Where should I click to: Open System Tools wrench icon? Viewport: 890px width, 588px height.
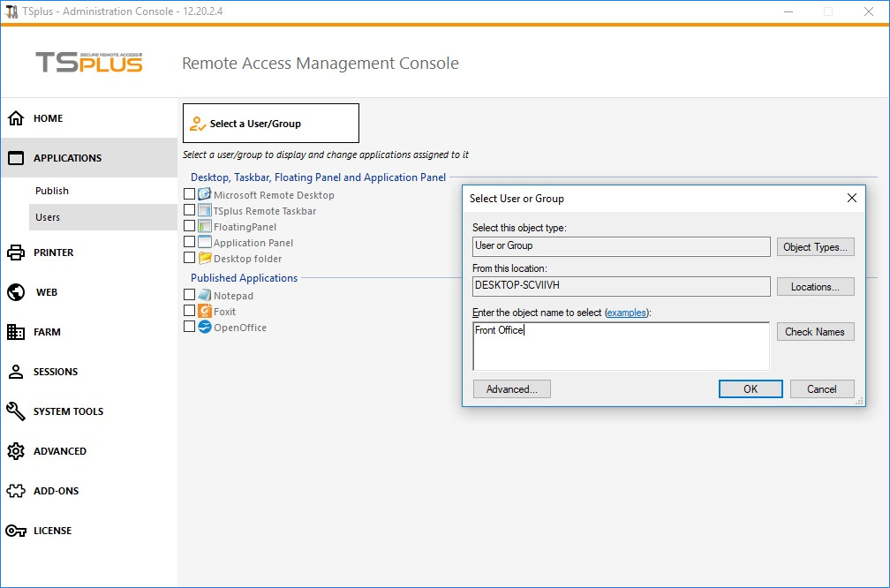(x=16, y=411)
